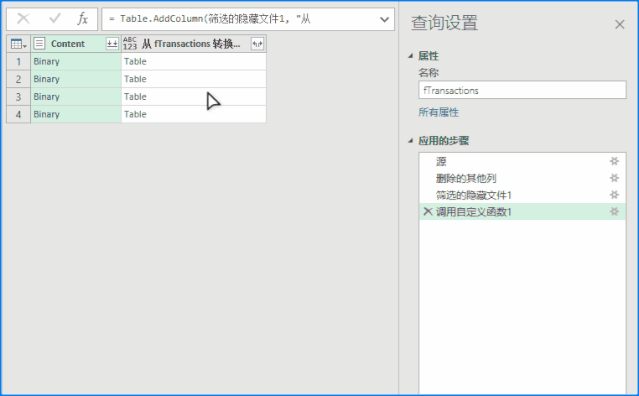
Task: Close the 查询设置 pane
Action: 619,24
